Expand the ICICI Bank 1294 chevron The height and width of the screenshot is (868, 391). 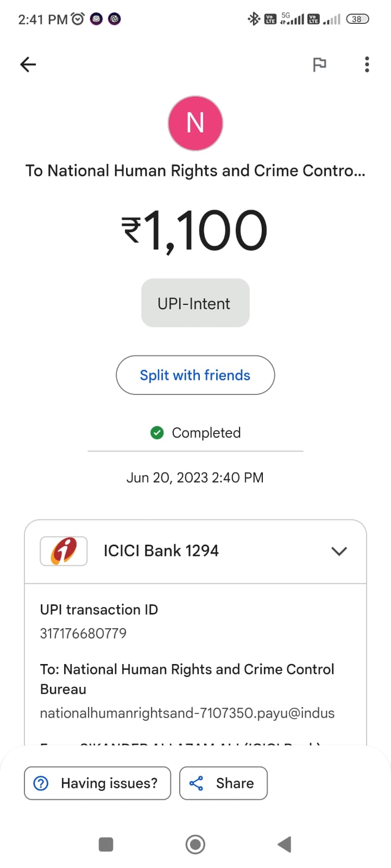(339, 551)
